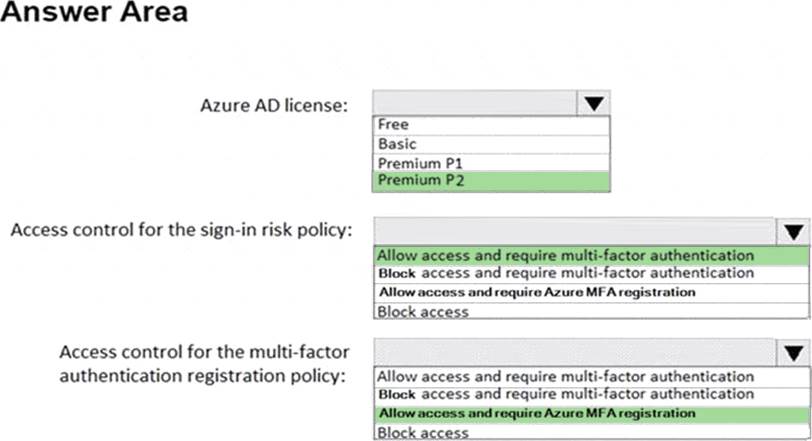812x441 pixels.
Task: Choose 'Allow access and require multi-factor authentication' for registration policy
Action: pyautogui.click(x=565, y=377)
